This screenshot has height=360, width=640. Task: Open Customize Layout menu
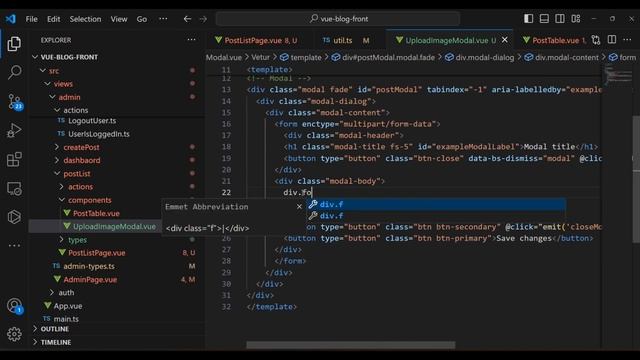576,18
